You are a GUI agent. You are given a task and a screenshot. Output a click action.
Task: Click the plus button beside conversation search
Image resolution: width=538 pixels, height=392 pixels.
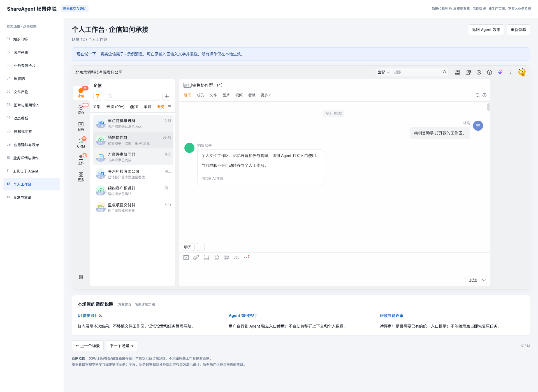167,96
